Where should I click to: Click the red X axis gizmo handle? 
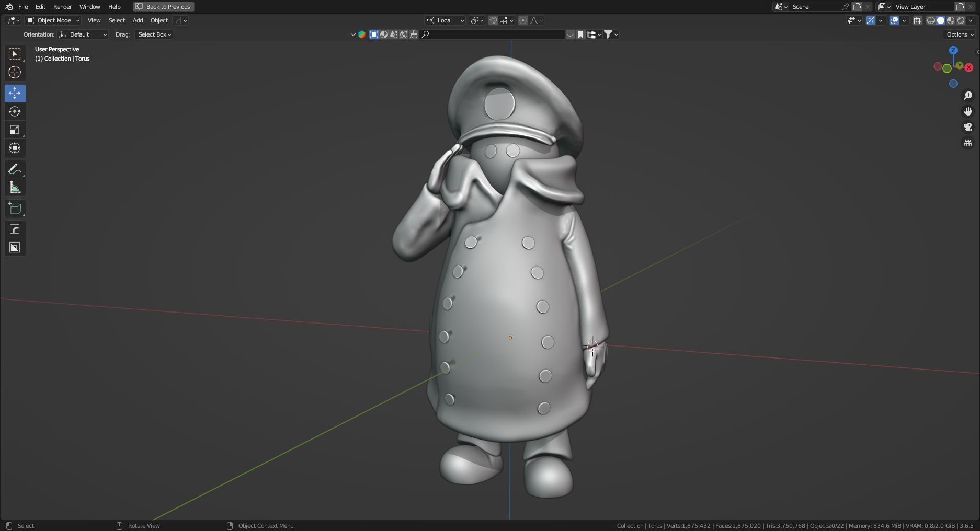969,67
